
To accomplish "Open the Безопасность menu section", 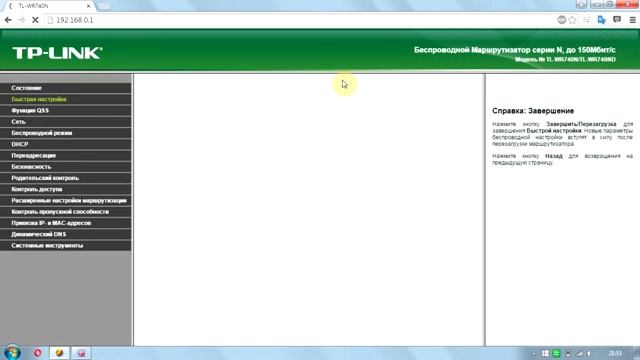I will click(66, 167).
